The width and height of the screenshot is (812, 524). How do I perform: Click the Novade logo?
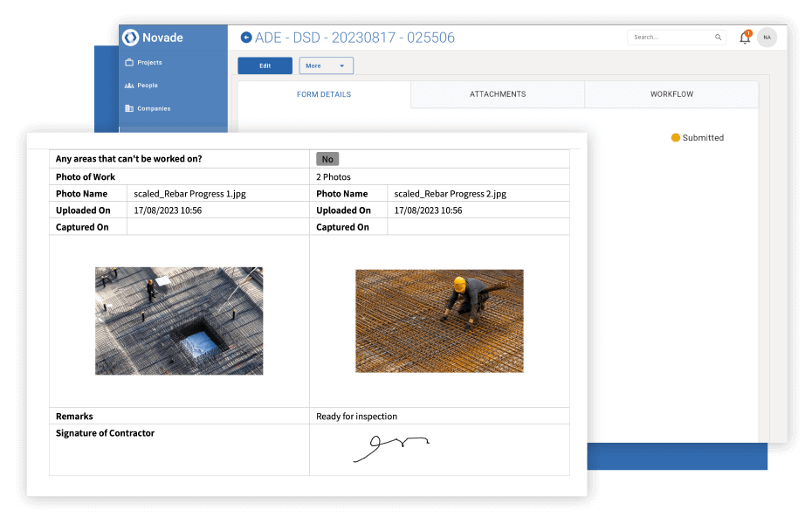(159, 37)
